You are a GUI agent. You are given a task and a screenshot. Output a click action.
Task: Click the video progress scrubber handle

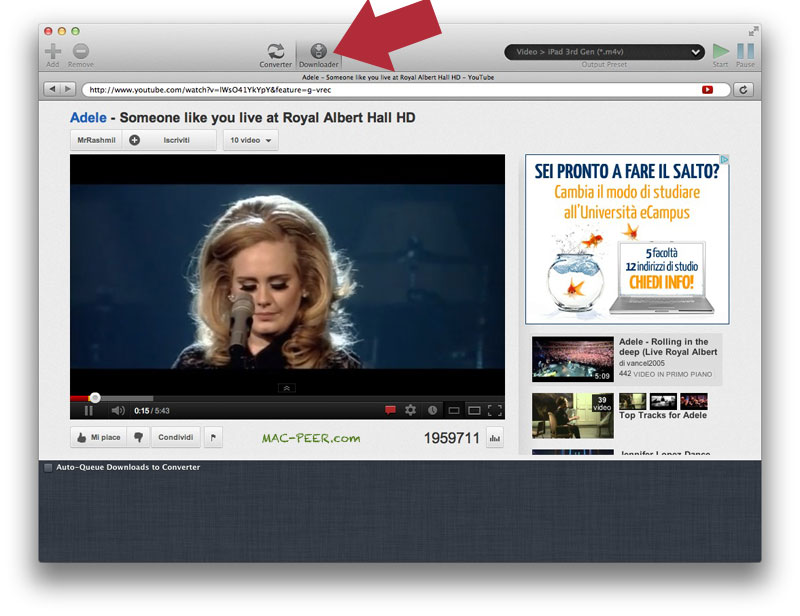95,398
